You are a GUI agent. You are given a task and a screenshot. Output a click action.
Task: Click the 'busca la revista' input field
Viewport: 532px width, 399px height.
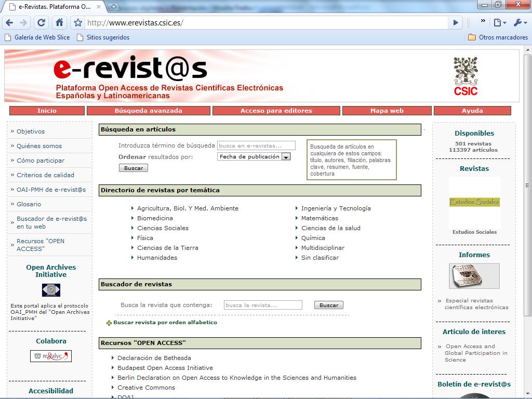[x=263, y=305]
